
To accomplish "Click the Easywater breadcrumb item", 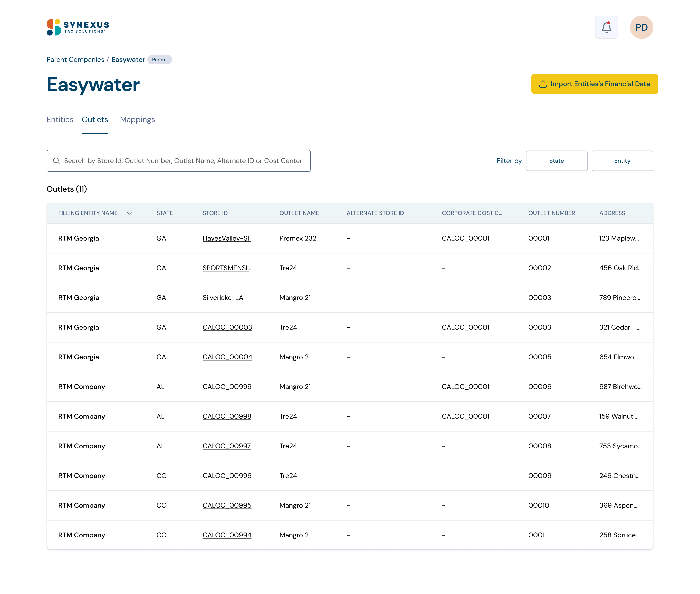I will pos(128,60).
